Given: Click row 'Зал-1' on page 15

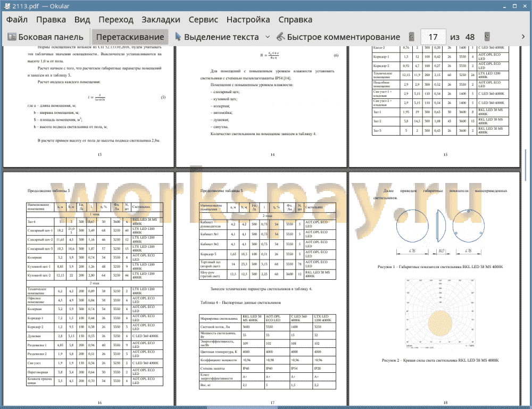Looking at the screenshot, I should click(440, 112).
